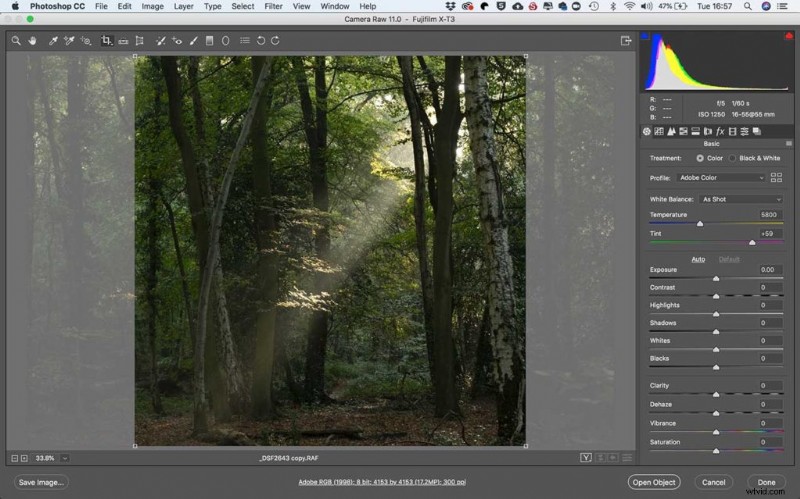Click the Tint slider handle
This screenshot has width=800, height=499.
[752, 242]
